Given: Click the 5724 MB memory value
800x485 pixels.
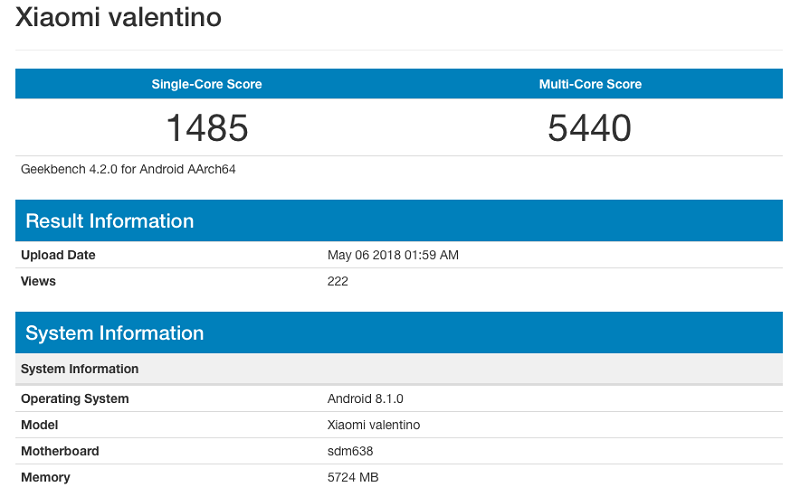Looking at the screenshot, I should (353, 477).
